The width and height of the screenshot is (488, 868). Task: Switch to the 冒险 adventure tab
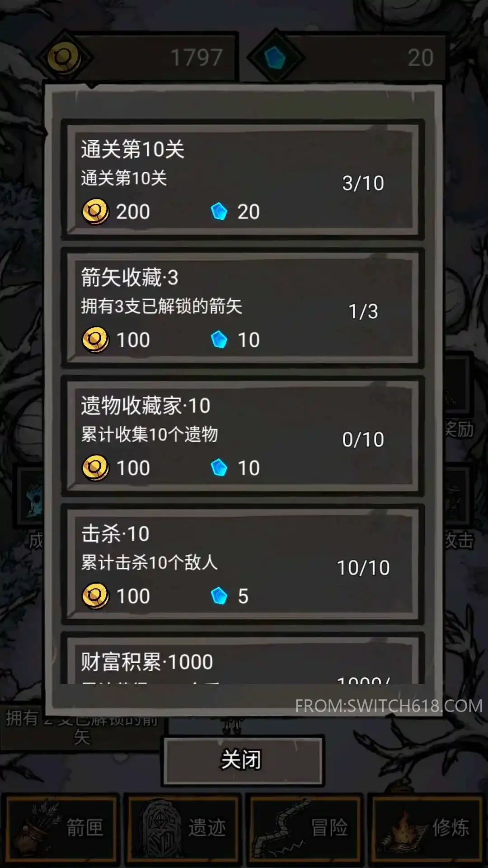pyautogui.click(x=305, y=828)
